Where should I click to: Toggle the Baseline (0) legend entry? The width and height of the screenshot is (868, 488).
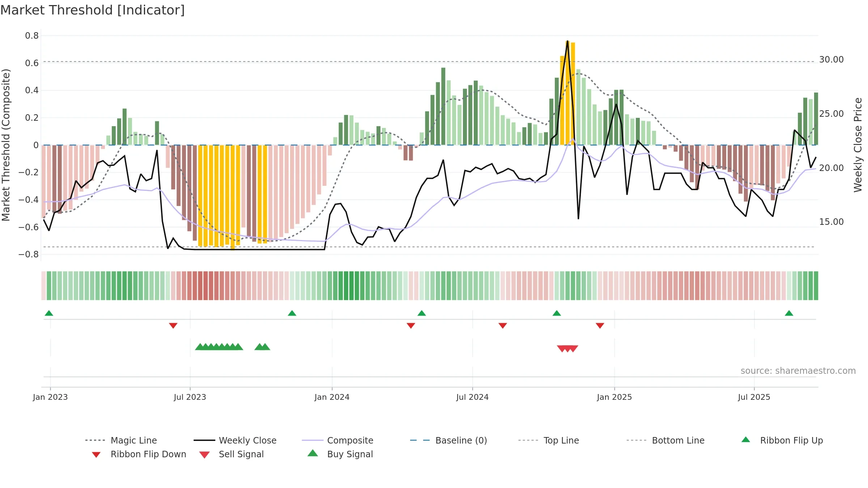pyautogui.click(x=448, y=440)
